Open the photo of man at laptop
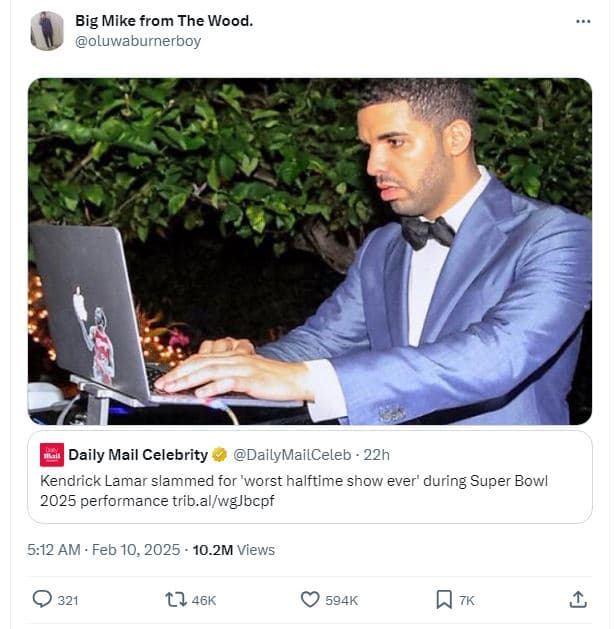The image size is (615, 629). coord(309,250)
